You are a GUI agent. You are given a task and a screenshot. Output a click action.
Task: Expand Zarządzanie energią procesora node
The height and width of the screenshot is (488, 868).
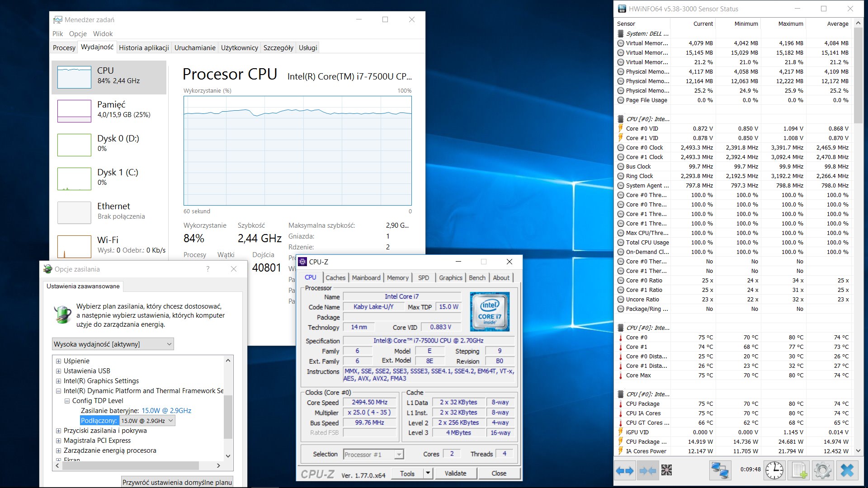coord(59,450)
